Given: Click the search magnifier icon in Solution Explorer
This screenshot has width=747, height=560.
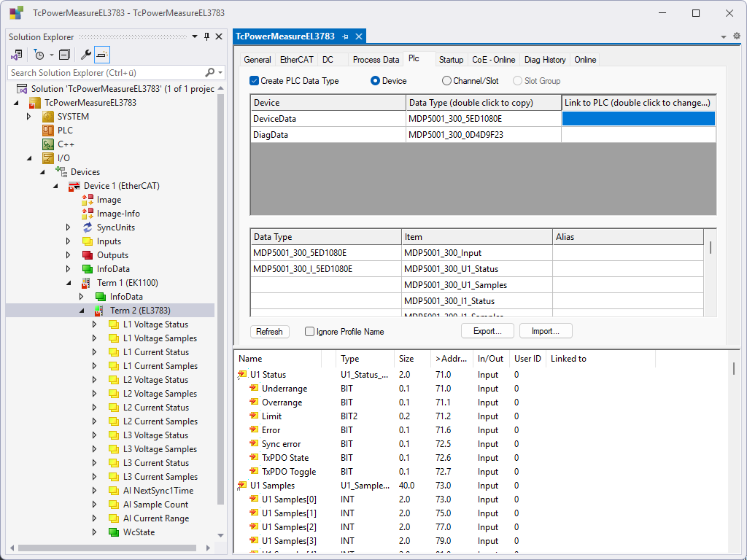Looking at the screenshot, I should pos(209,72).
